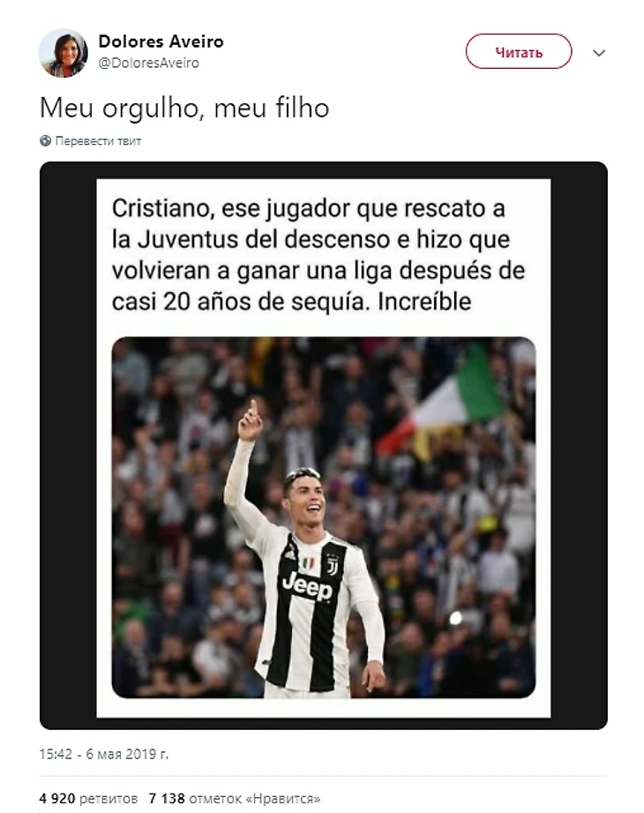Expand the tweet options chevron

[x=599, y=53]
